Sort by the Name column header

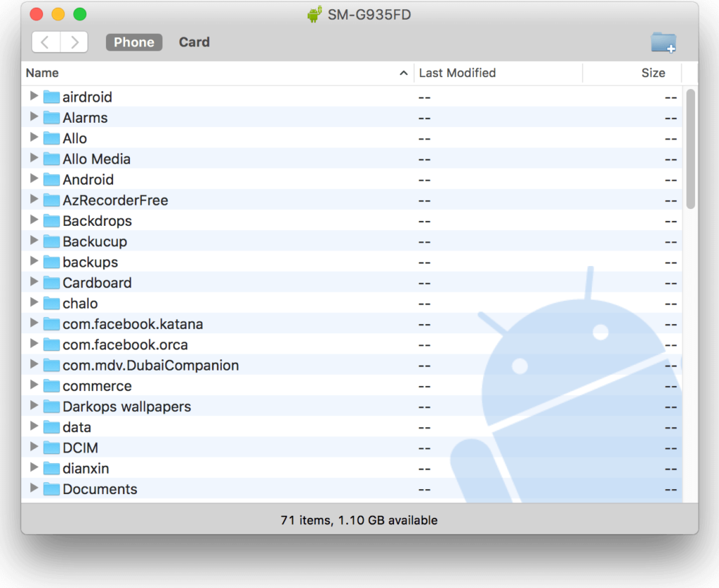pos(218,73)
